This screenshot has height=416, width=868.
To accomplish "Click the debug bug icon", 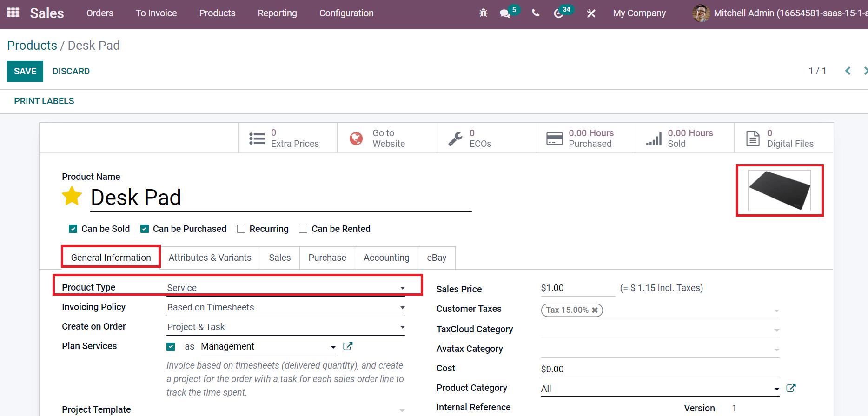I will click(484, 13).
